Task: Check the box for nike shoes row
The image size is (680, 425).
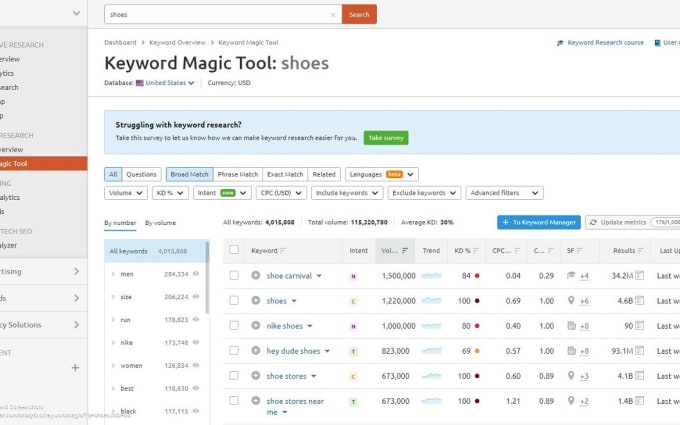Action: pos(234,325)
